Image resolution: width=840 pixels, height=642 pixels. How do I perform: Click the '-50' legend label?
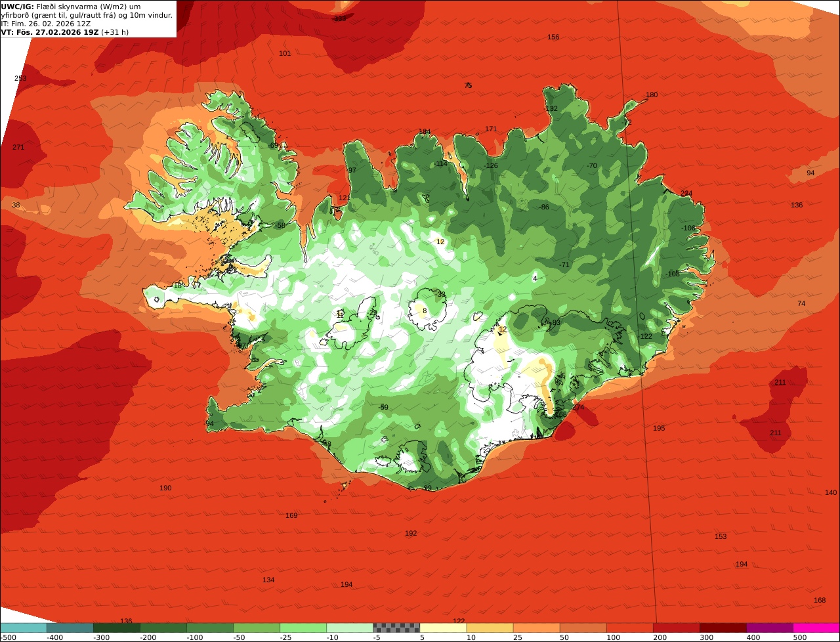point(241,637)
